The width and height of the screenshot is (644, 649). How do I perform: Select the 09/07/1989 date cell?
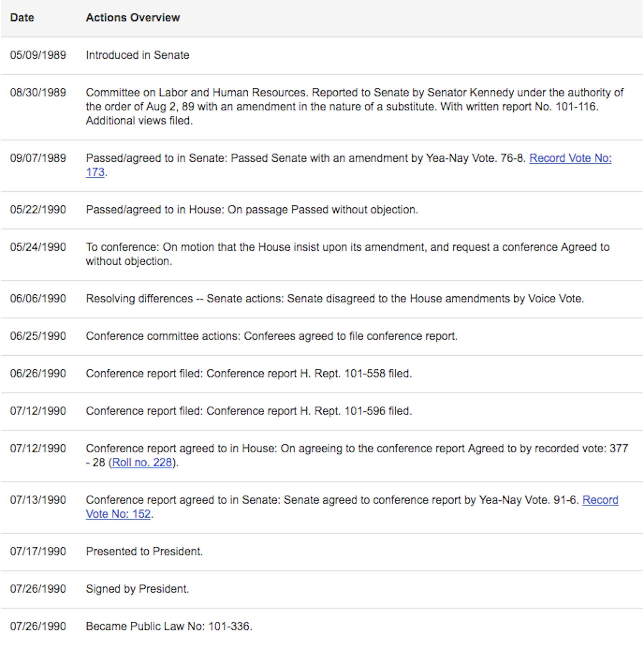pyautogui.click(x=38, y=158)
